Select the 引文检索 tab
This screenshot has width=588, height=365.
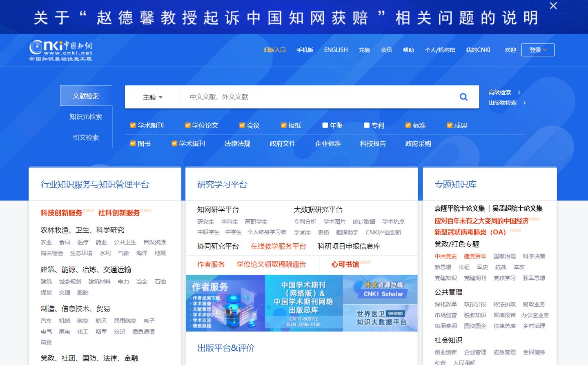pyautogui.click(x=86, y=138)
